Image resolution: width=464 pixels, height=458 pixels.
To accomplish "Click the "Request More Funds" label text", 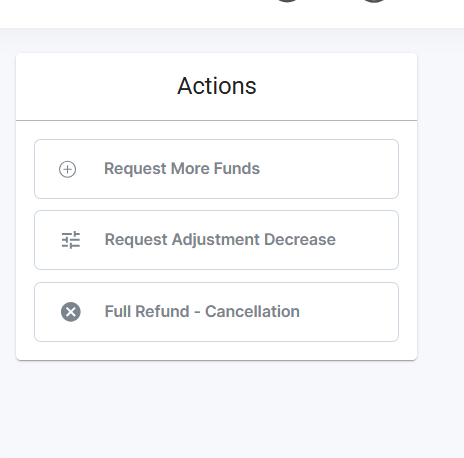I will [182, 169].
